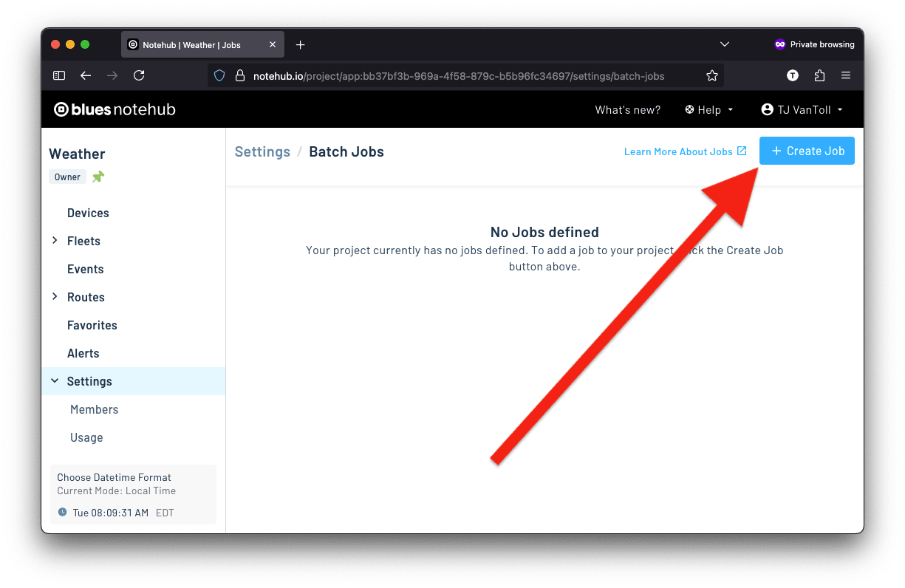Click the No Jobs defined heading
The width and height of the screenshot is (905, 588).
tap(544, 232)
